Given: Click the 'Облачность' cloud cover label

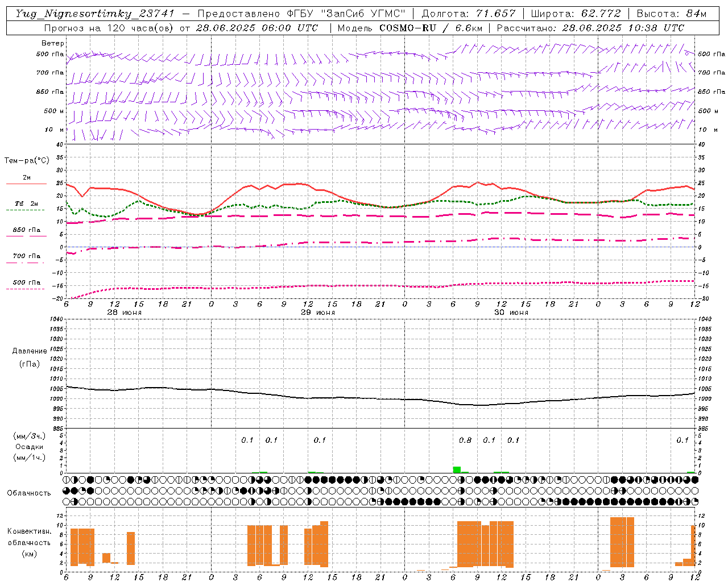Looking at the screenshot, I should point(29,493).
